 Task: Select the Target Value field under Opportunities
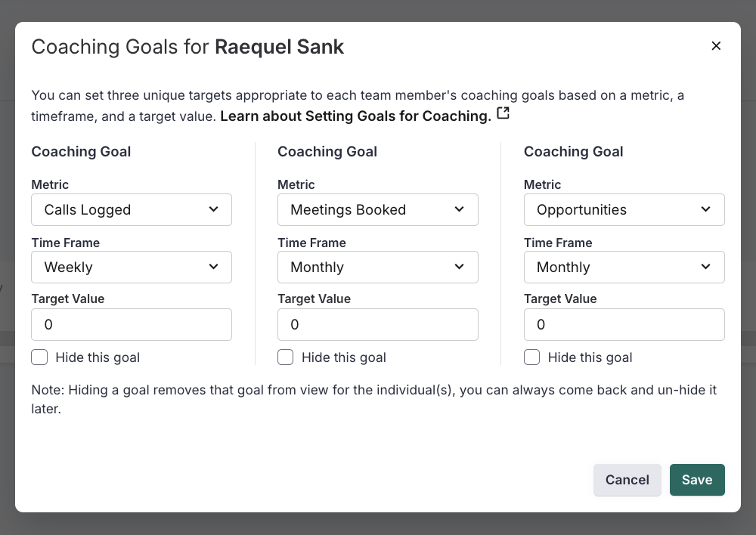click(x=624, y=324)
